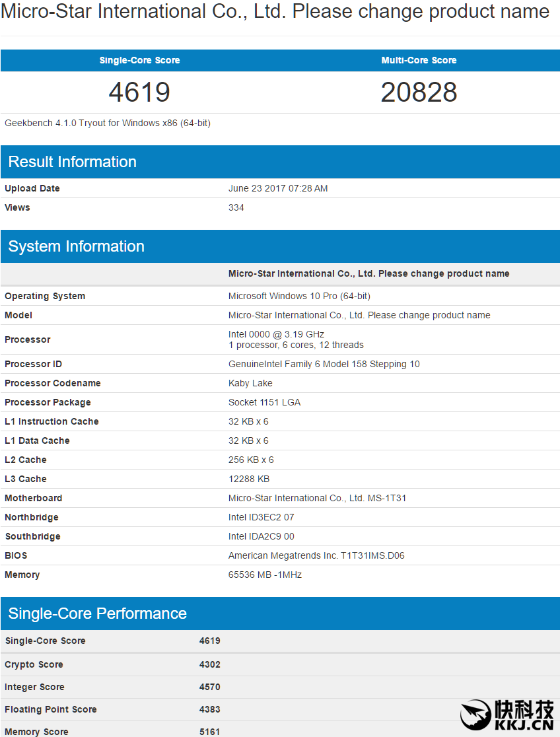The height and width of the screenshot is (737, 560).
Task: Click the 12288 KB value
Action: pyautogui.click(x=249, y=479)
